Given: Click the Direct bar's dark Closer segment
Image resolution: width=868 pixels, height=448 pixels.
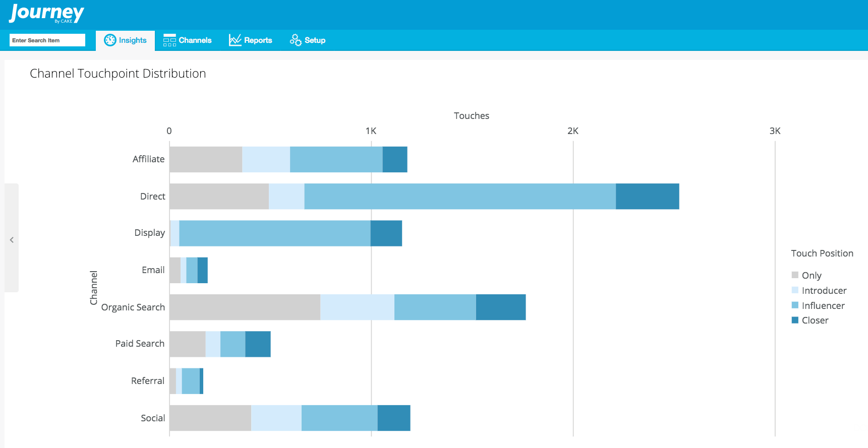Looking at the screenshot, I should pyautogui.click(x=648, y=197).
